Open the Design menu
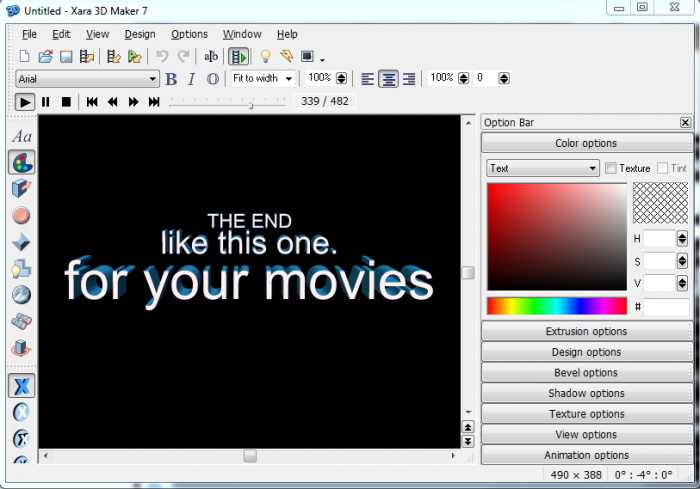The height and width of the screenshot is (489, 700). 140,34
